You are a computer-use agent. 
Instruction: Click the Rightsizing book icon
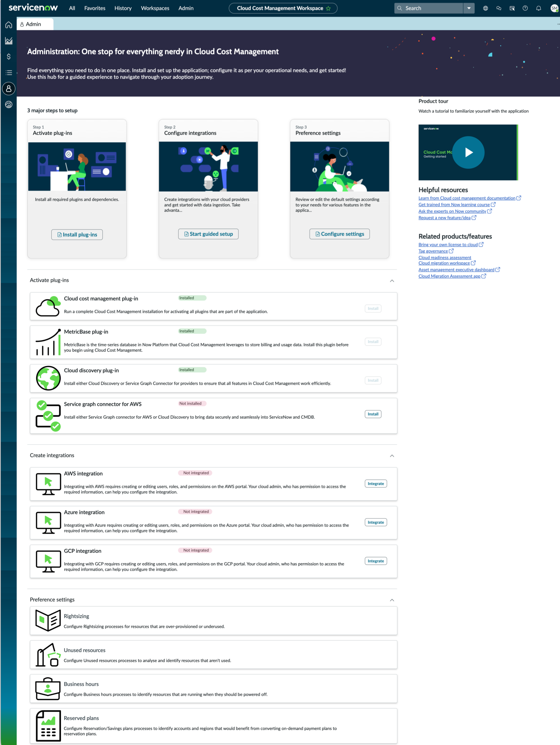tap(48, 620)
